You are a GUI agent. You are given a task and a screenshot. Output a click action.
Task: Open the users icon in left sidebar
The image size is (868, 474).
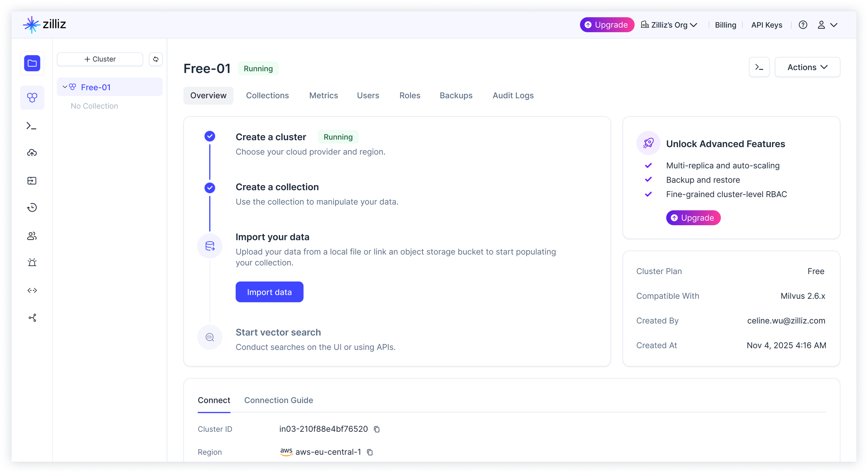tap(32, 236)
